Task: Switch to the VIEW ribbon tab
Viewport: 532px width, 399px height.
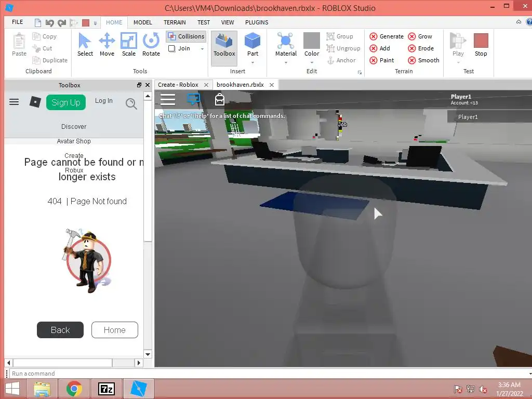Action: [x=228, y=22]
